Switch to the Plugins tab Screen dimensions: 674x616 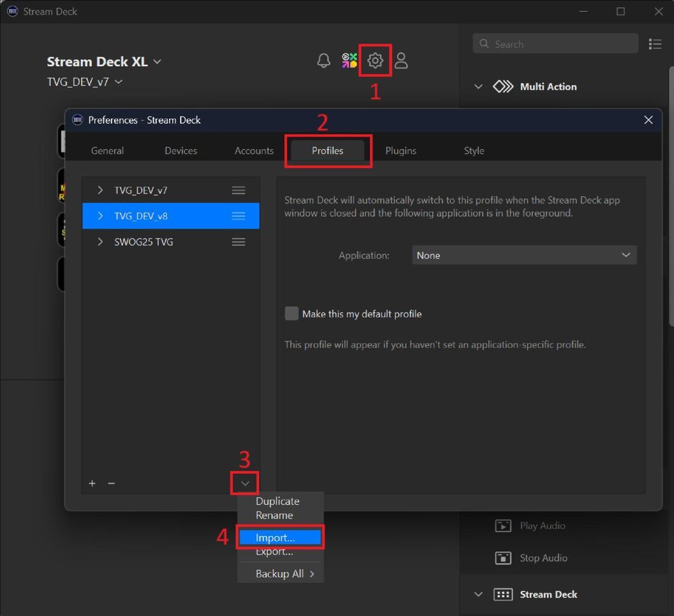(x=401, y=151)
